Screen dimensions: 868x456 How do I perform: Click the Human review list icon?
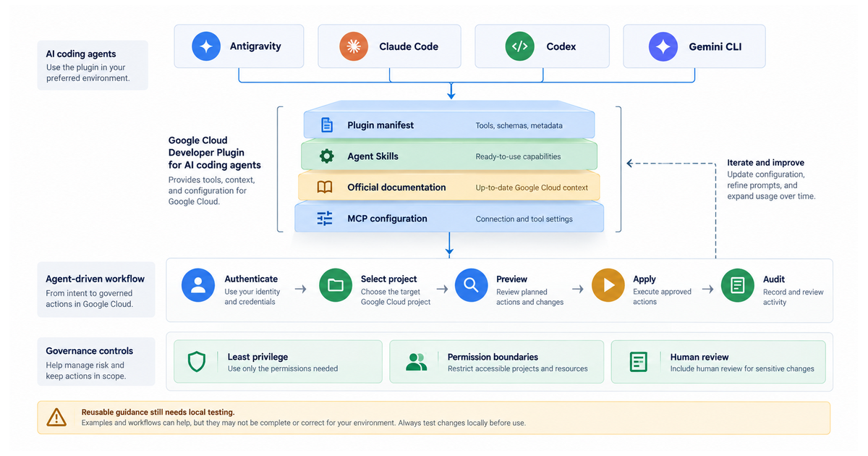point(638,362)
